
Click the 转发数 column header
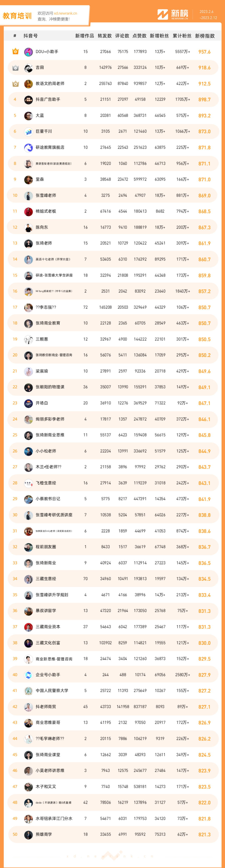coord(105,36)
